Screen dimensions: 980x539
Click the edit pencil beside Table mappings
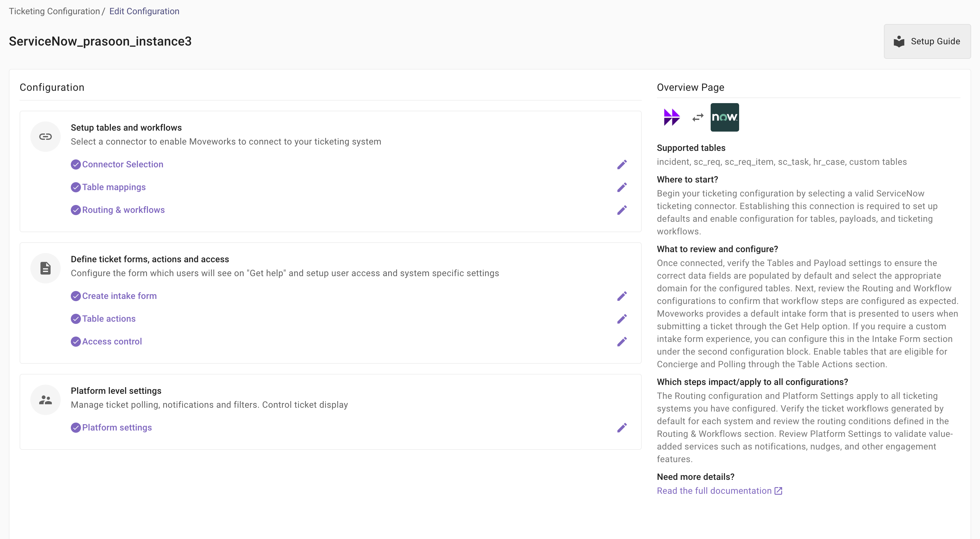tap(622, 187)
